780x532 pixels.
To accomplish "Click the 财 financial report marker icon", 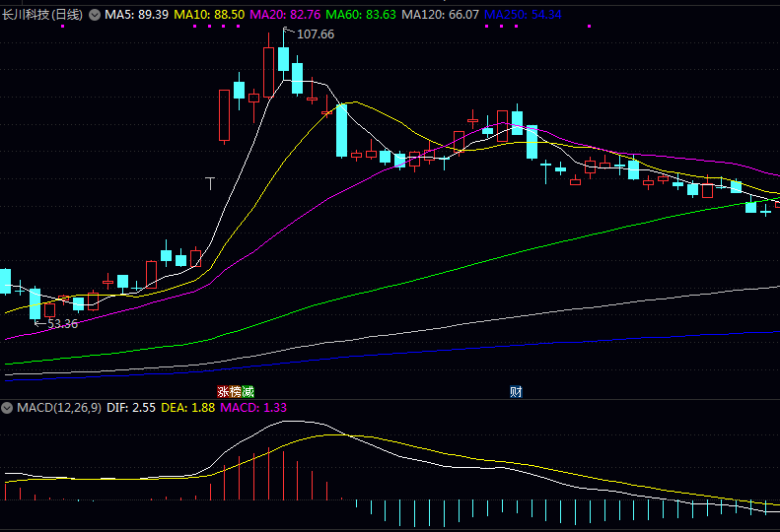I will coord(516,391).
